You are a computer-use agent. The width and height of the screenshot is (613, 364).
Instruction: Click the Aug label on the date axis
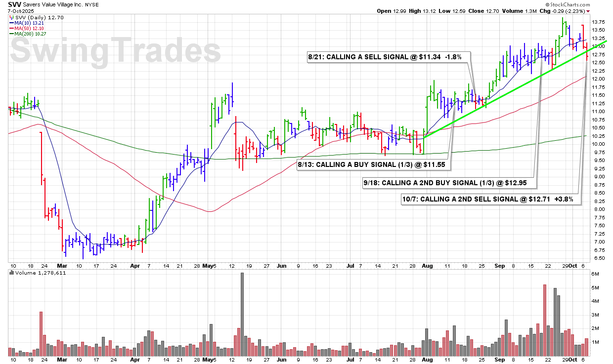pyautogui.click(x=427, y=265)
